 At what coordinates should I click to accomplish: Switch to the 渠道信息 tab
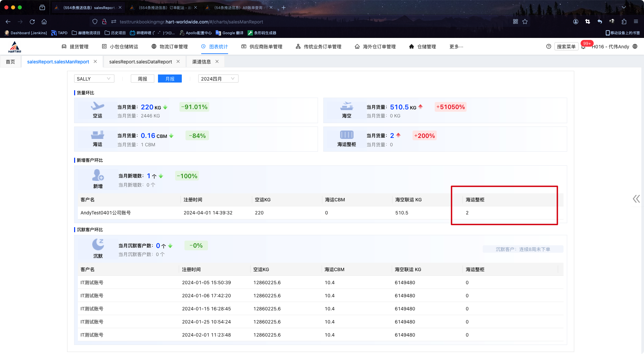tap(201, 62)
